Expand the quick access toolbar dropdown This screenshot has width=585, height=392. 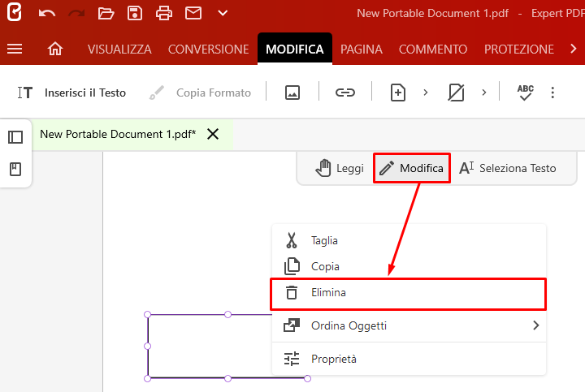point(223,14)
